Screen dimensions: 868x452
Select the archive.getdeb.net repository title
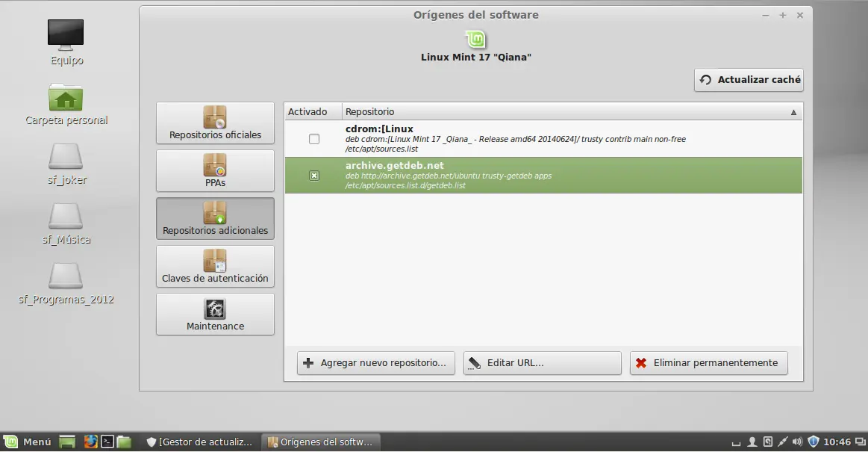click(x=395, y=166)
